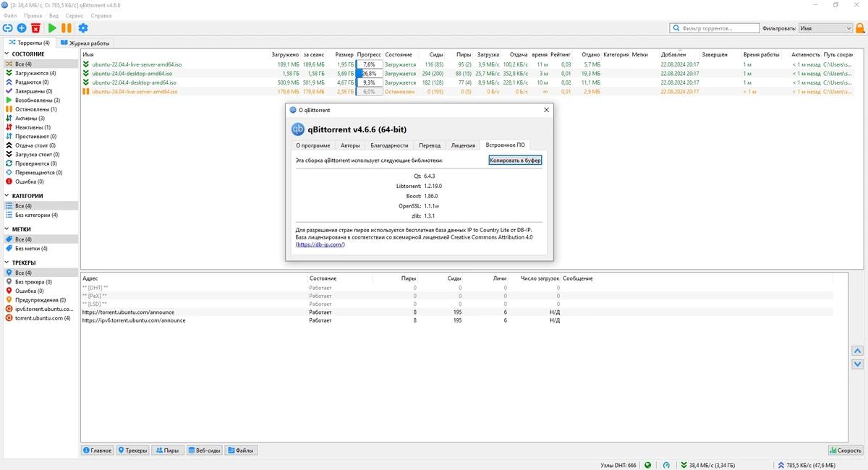The height and width of the screenshot is (470, 868).
Task: Open the https://db-ip.com/ link
Action: point(320,244)
